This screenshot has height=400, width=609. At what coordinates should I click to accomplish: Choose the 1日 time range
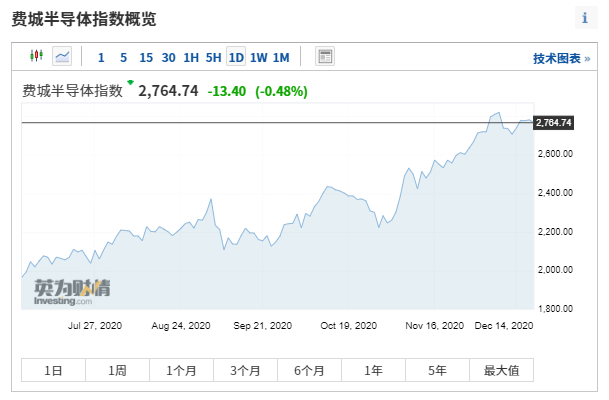pos(53,370)
